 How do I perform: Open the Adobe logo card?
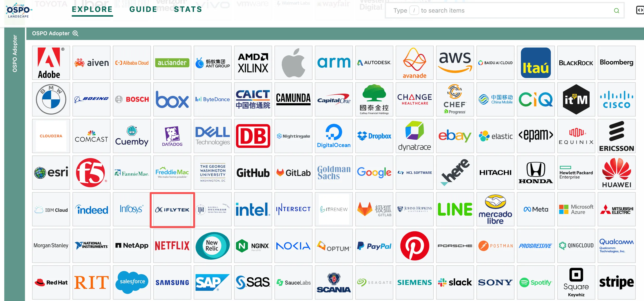pyautogui.click(x=51, y=63)
